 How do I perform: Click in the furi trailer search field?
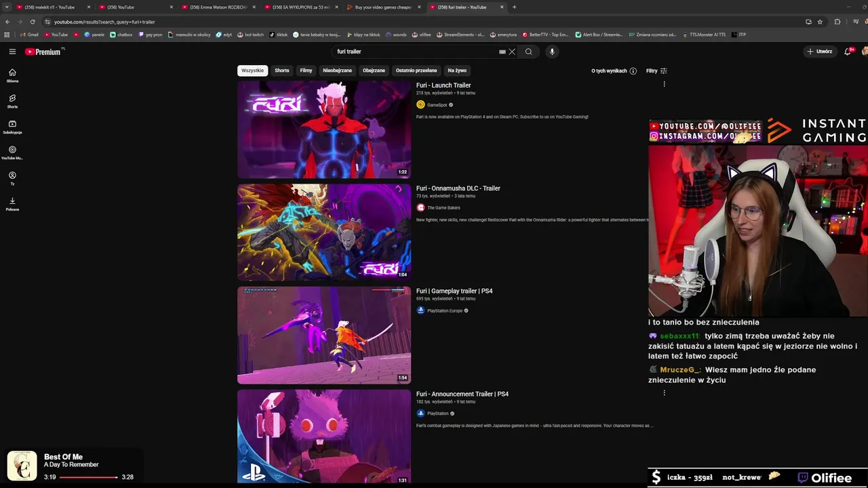[x=414, y=52]
